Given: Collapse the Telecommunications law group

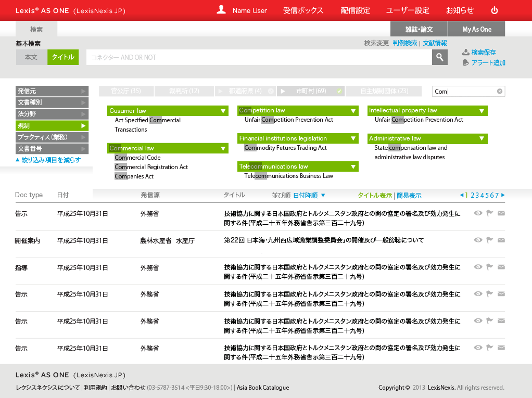Looking at the screenshot, I should [x=353, y=166].
